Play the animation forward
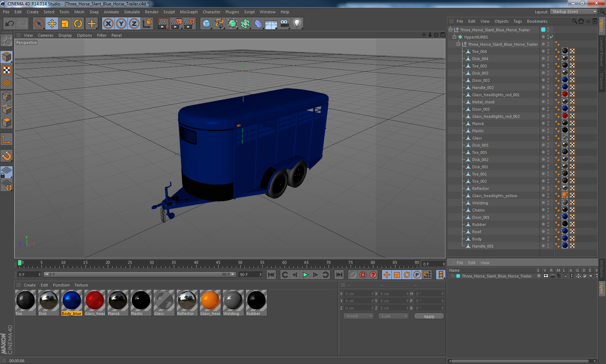The height and width of the screenshot is (364, 606). (x=305, y=275)
